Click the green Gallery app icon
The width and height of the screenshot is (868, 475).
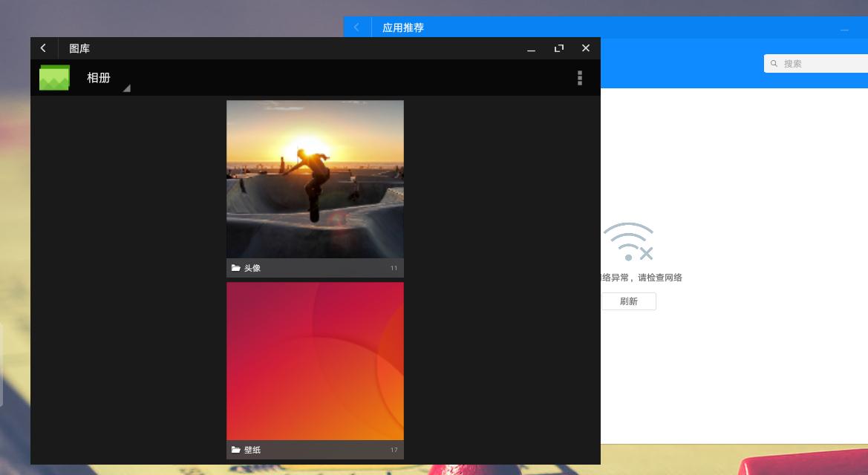54,78
